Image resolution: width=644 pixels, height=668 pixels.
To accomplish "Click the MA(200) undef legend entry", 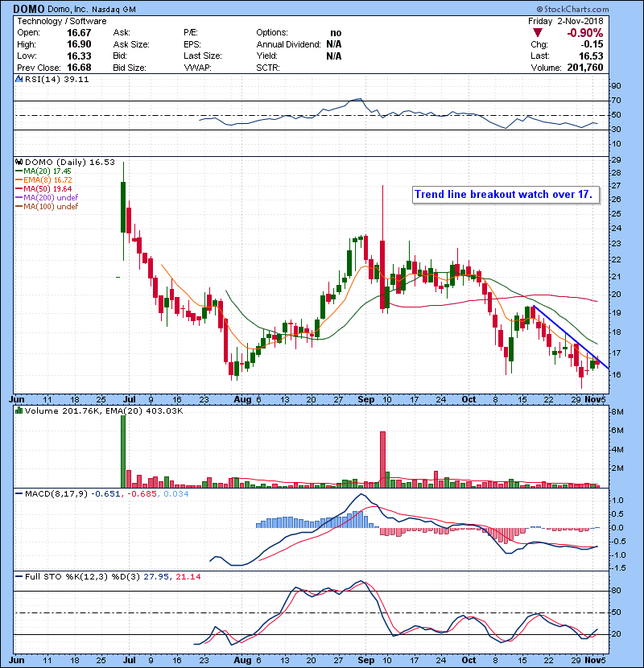I will click(x=47, y=198).
